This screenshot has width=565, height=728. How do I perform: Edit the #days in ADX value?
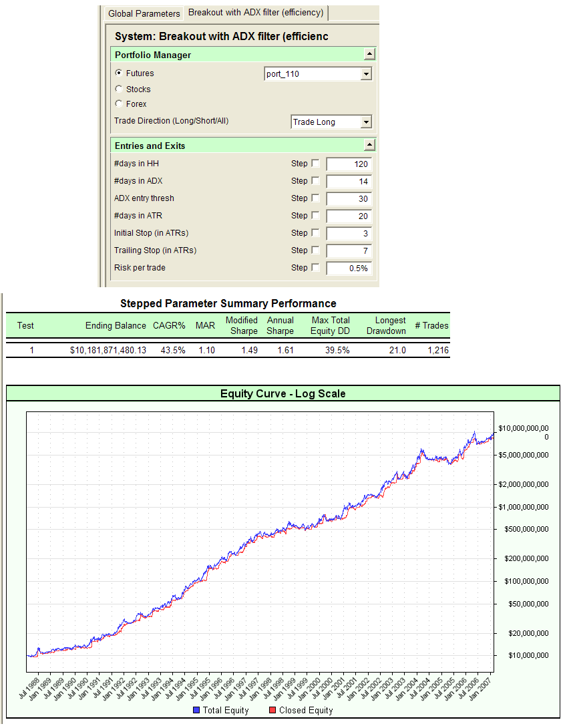coord(349,180)
